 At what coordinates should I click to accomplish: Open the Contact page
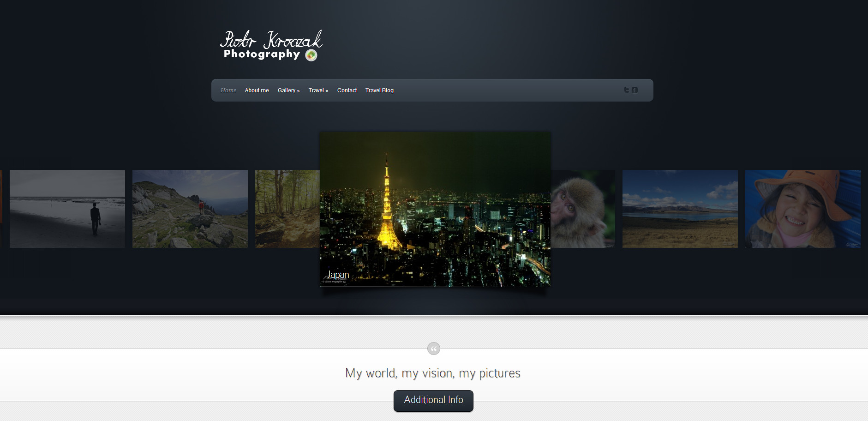(x=347, y=90)
